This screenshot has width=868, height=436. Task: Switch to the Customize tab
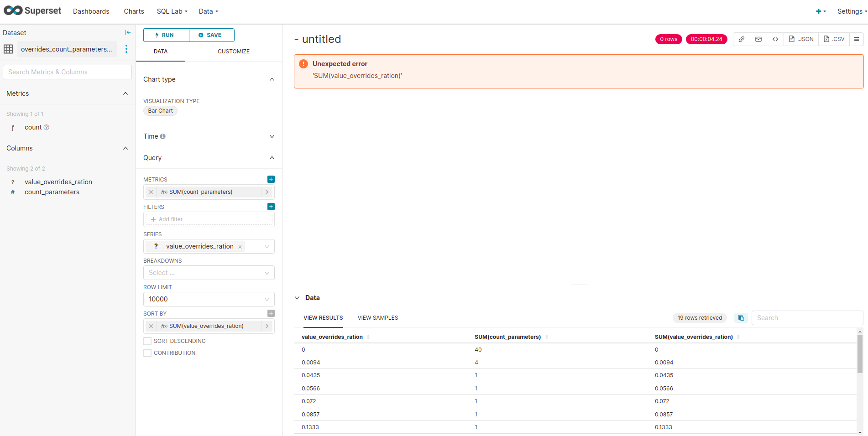tap(234, 51)
